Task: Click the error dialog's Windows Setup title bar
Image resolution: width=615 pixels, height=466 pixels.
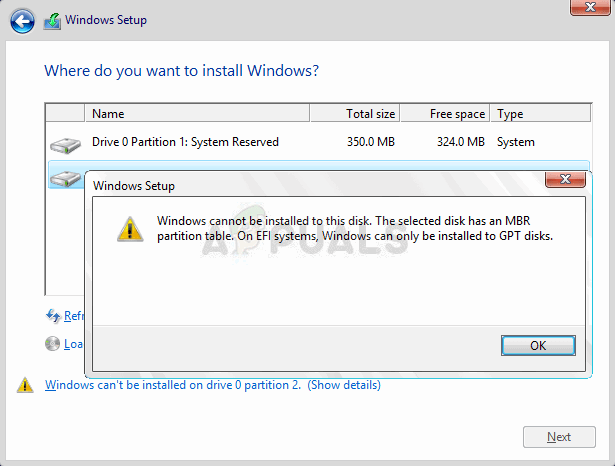Action: (x=300, y=185)
